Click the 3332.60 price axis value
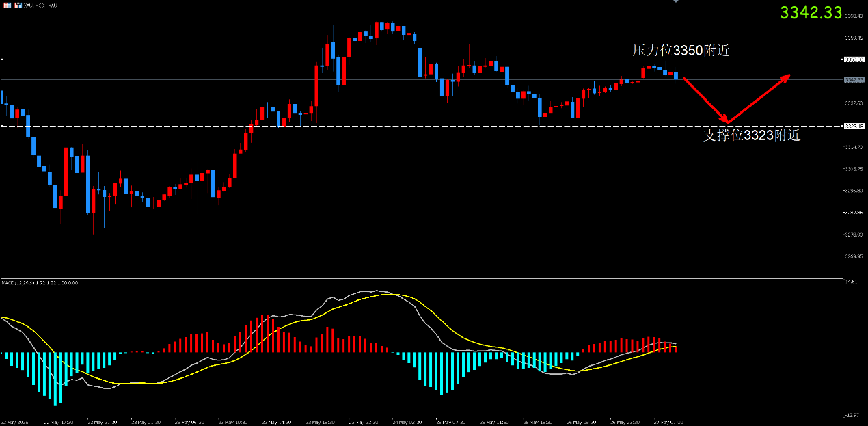Viewport: 868px width, 426px height. 854,103
